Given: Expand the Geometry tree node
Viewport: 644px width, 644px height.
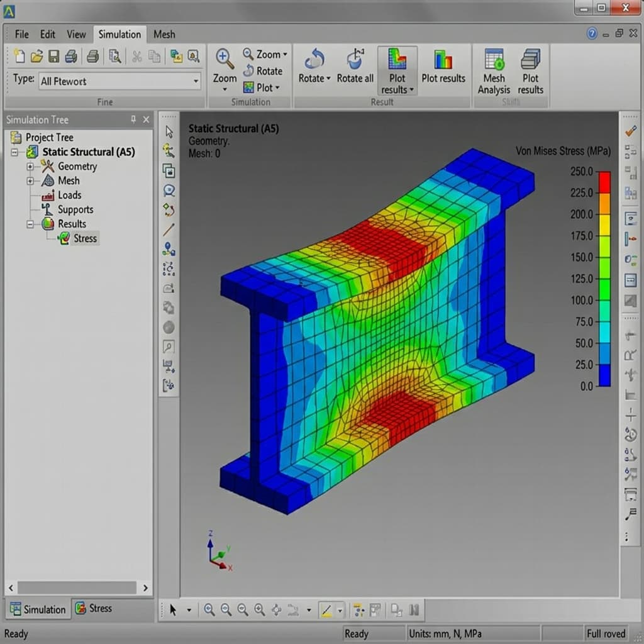Looking at the screenshot, I should coord(30,167).
